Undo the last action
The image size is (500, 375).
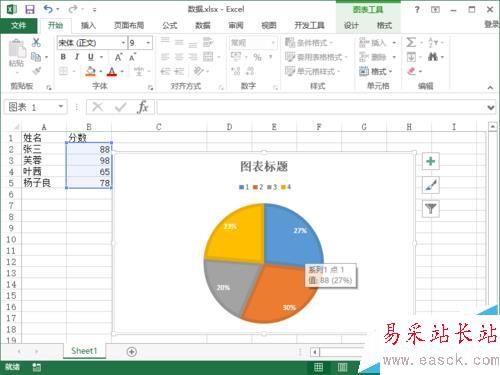pyautogui.click(x=48, y=9)
